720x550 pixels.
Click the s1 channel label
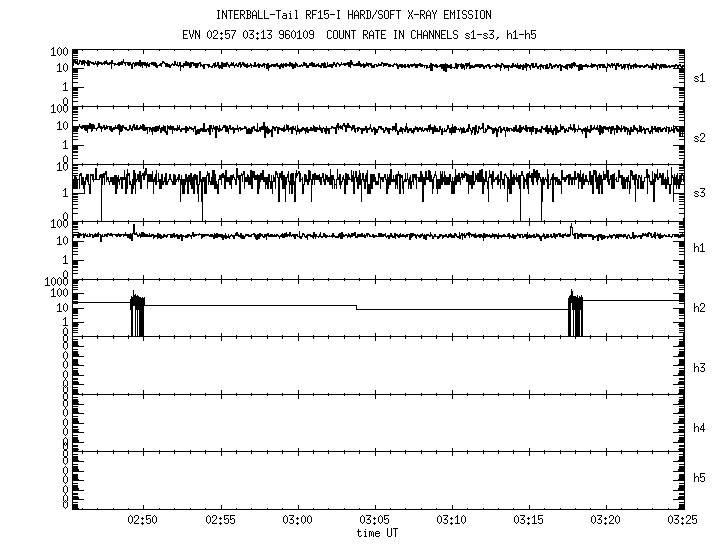tap(700, 77)
